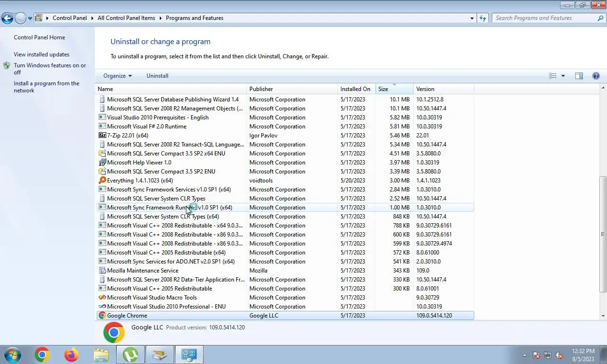
Task: Click SQL Server Database Publishing Wizard icon
Action: click(102, 100)
